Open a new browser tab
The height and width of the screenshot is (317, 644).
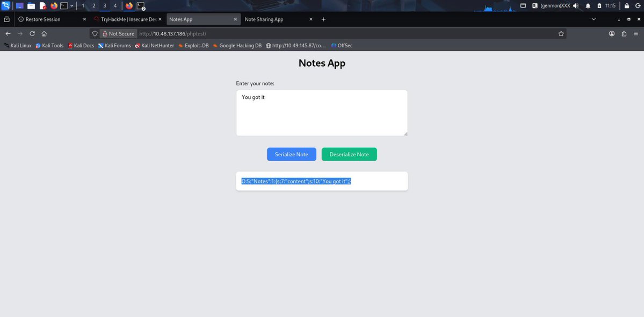tap(323, 19)
